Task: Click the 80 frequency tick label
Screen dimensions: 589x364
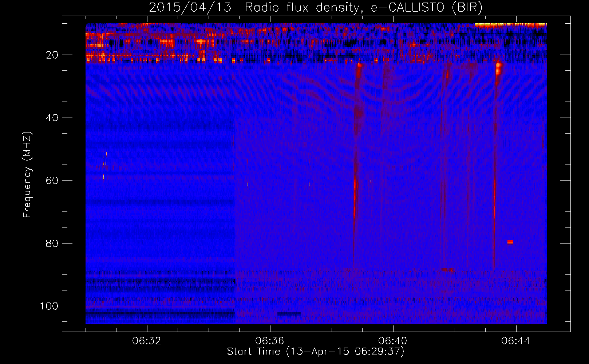Action: (x=52, y=243)
